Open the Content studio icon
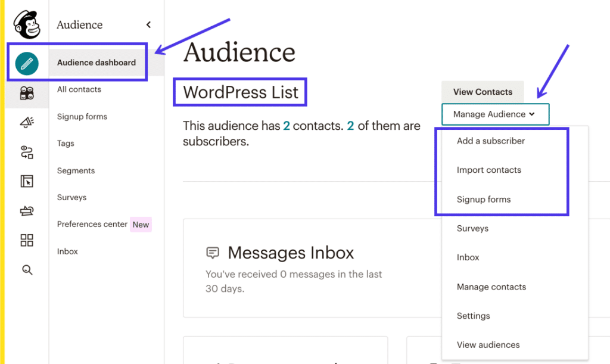Viewport: 610px width, 364px height. coord(26,210)
